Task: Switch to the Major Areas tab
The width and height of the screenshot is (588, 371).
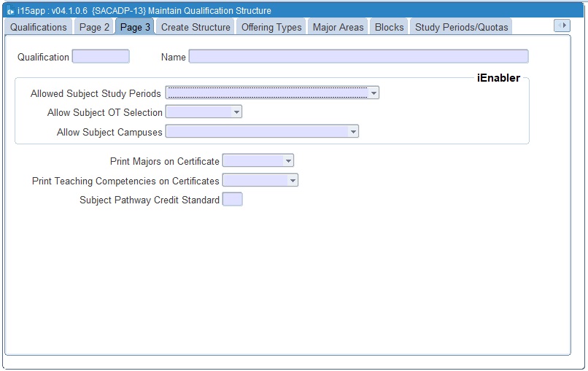Action: [x=338, y=27]
